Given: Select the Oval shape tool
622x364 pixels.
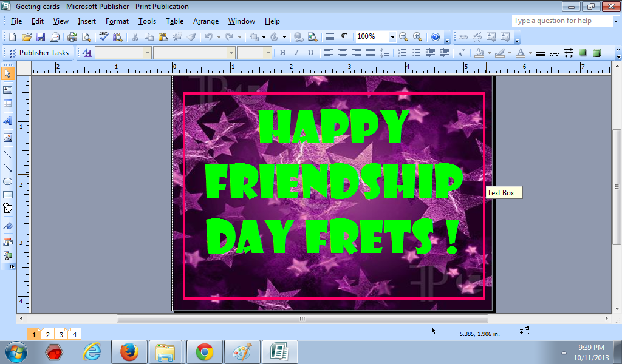Looking at the screenshot, I should coord(8,181).
